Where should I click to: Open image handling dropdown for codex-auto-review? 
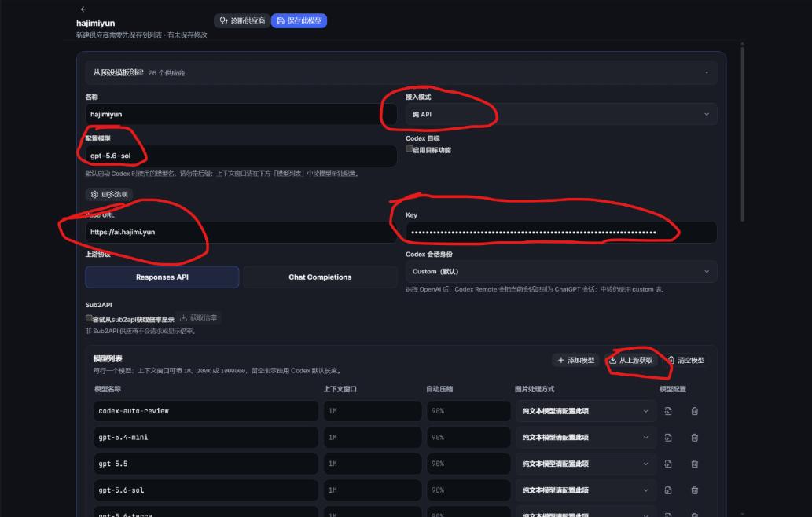tap(585, 411)
